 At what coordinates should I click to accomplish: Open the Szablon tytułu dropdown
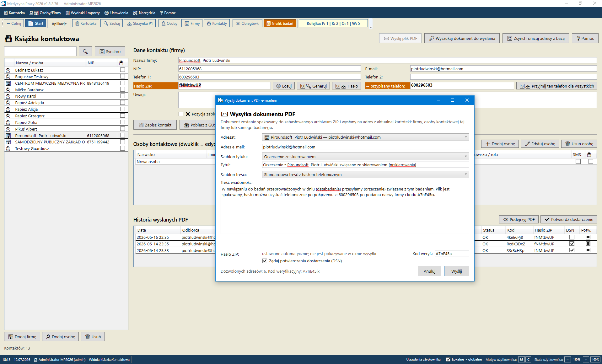pyautogui.click(x=365, y=157)
